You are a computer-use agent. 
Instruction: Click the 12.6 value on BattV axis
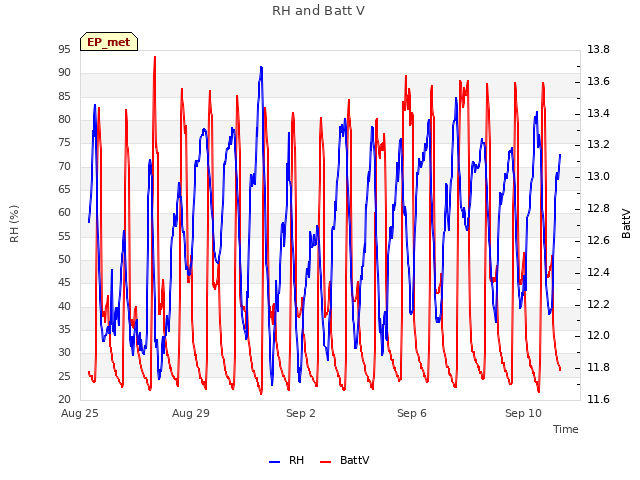pos(598,240)
